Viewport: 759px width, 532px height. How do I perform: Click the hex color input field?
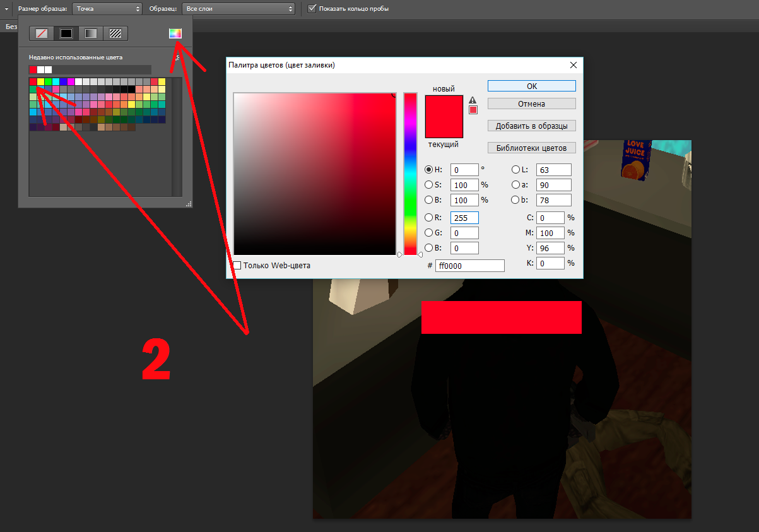[x=470, y=266]
